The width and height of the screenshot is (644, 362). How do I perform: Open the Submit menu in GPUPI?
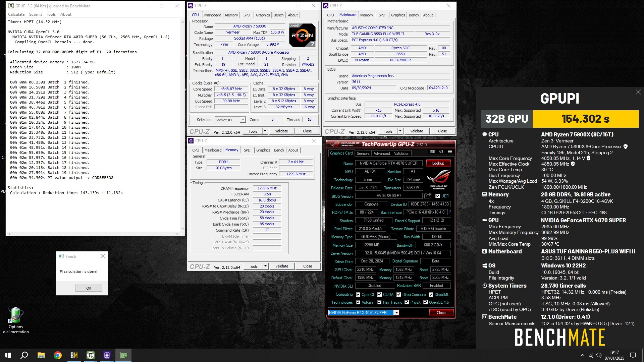click(36, 14)
